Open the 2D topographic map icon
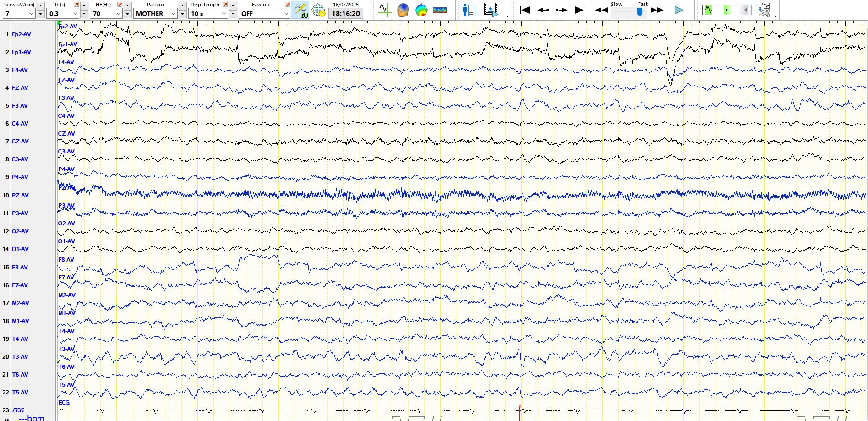This screenshot has height=421, width=868. coord(421,10)
